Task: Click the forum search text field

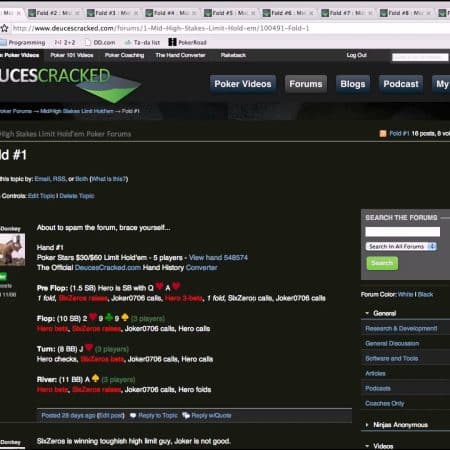Action: tap(403, 232)
